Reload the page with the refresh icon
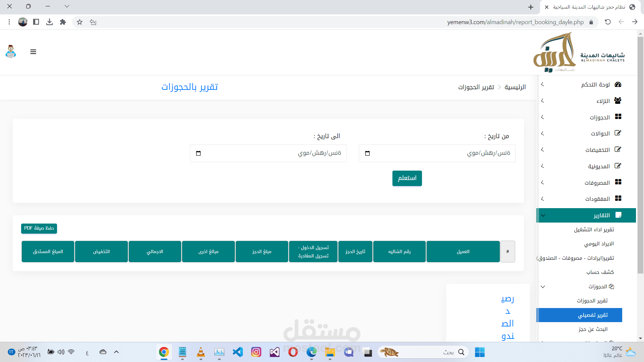Screen dimensions: 644x362 point(608,22)
